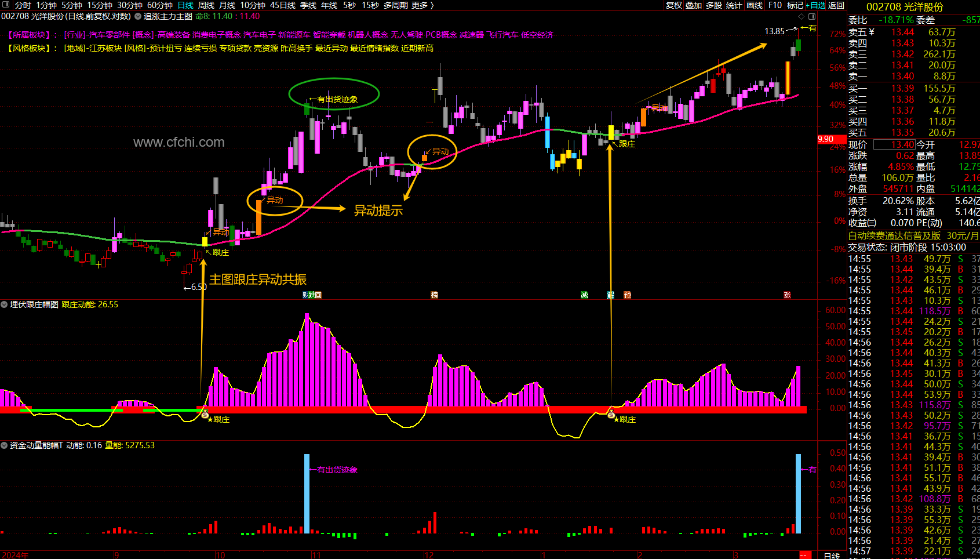Screen dimensions: 980x559
Task: Click the money bag 跟庄 icon near February
Action: [x=611, y=413]
